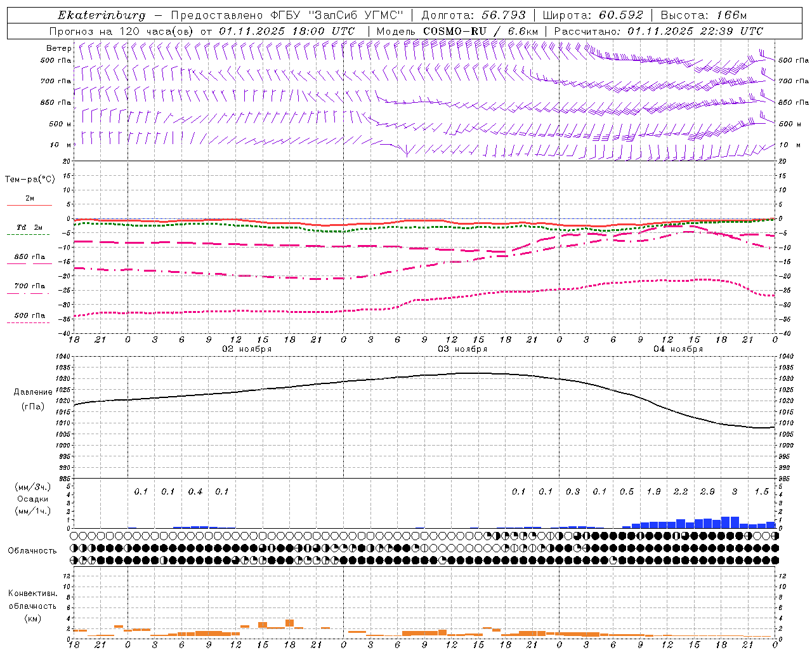Viewport: 812px width, 650px height.
Task: Click the precipitation value "0.3"
Action: (x=573, y=491)
